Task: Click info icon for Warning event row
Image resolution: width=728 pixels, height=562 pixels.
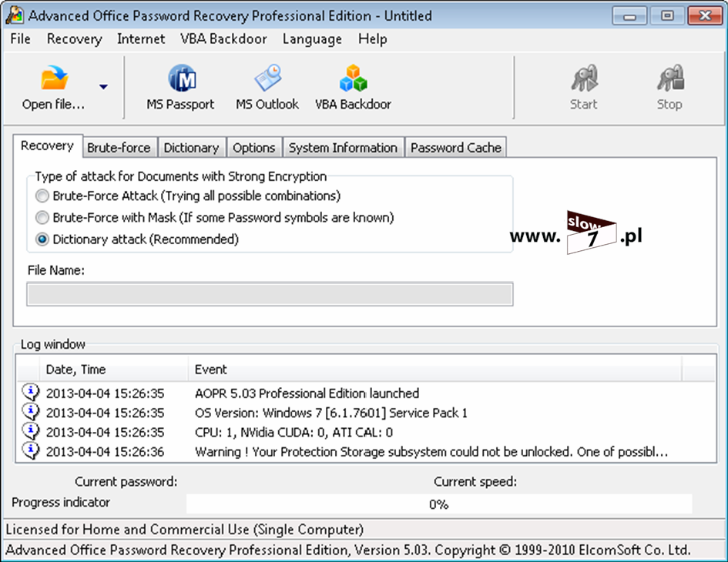Action: [31, 451]
